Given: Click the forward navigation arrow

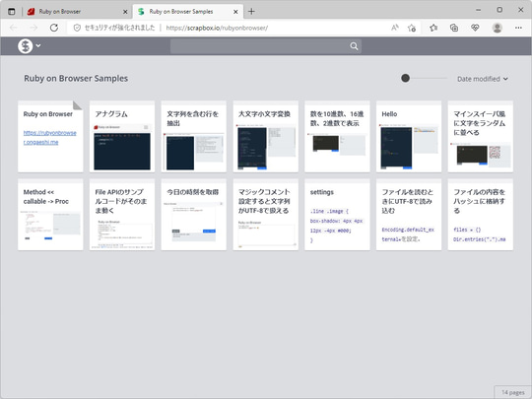Looking at the screenshot, I should click(33, 28).
